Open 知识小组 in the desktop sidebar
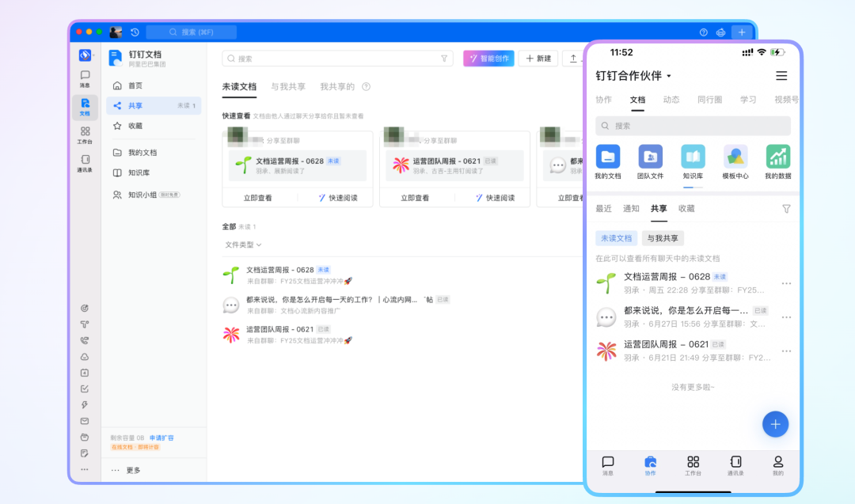 [154, 195]
